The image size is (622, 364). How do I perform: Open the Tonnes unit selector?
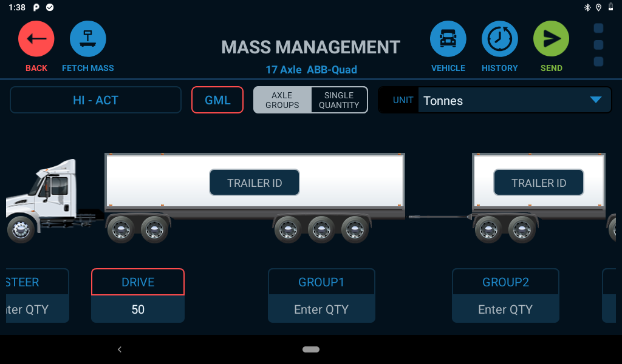[x=514, y=100]
